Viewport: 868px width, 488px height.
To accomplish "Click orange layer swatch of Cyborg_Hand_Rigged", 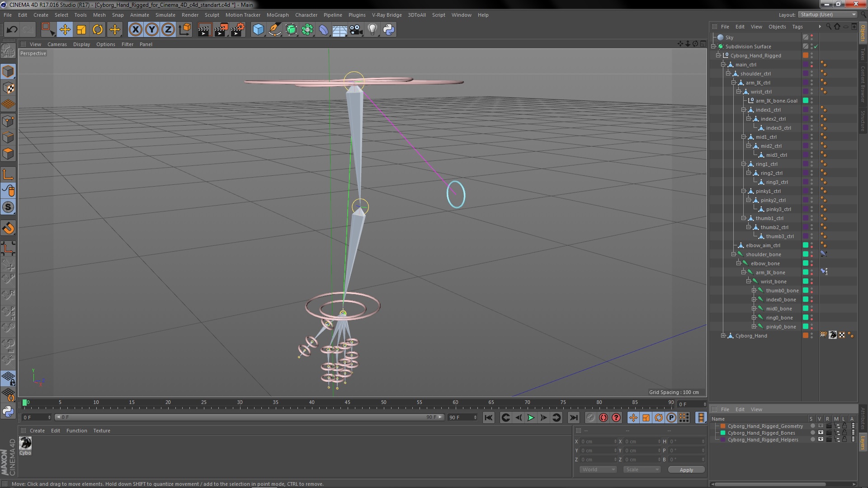I will pos(806,56).
